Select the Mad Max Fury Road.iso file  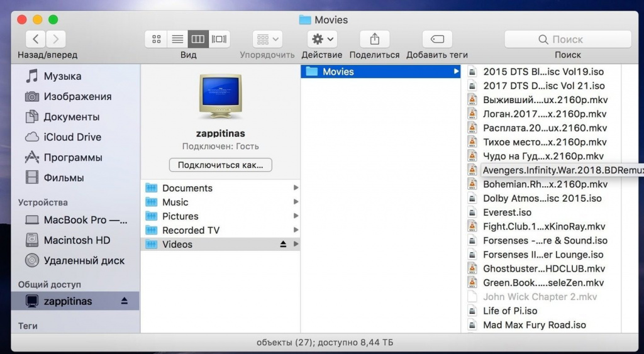click(x=542, y=325)
